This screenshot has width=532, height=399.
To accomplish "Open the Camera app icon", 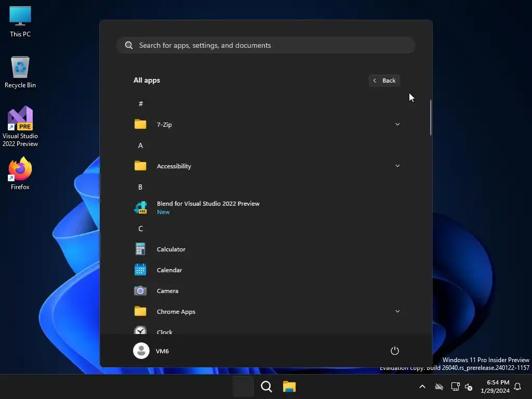I will [x=140, y=291].
